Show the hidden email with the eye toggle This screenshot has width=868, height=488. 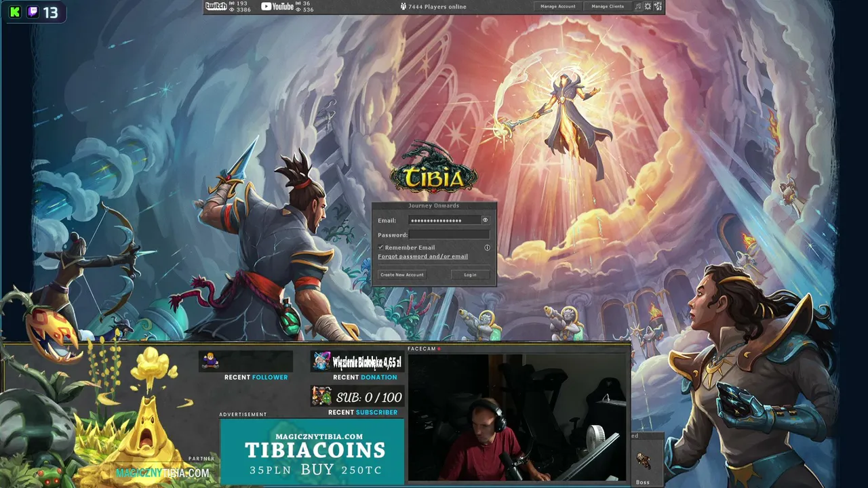tap(485, 220)
